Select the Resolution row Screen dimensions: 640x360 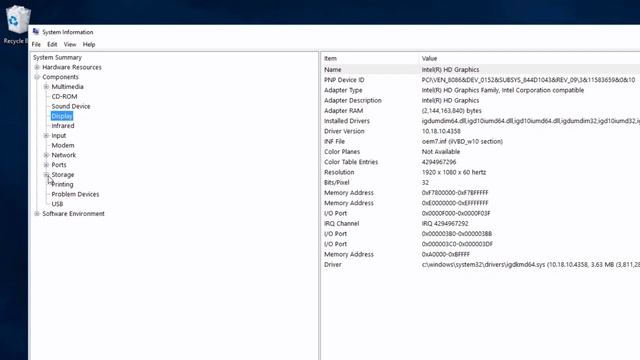pyautogui.click(x=481, y=172)
